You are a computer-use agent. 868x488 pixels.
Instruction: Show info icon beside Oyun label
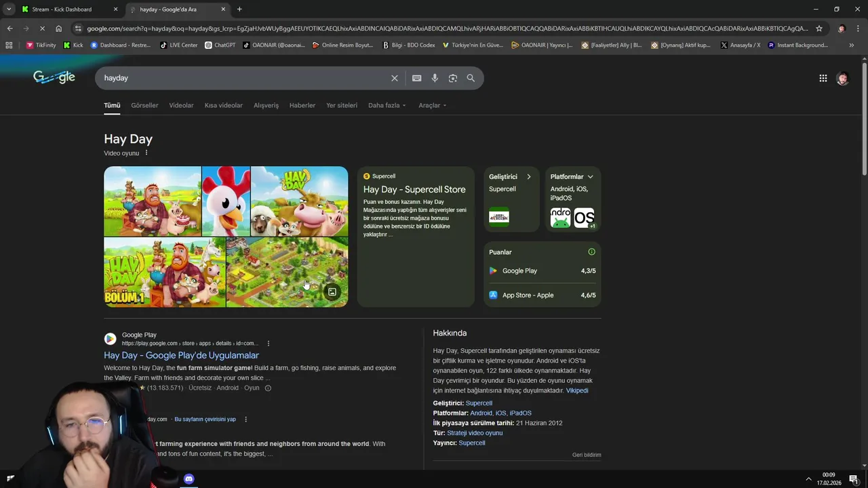click(268, 388)
